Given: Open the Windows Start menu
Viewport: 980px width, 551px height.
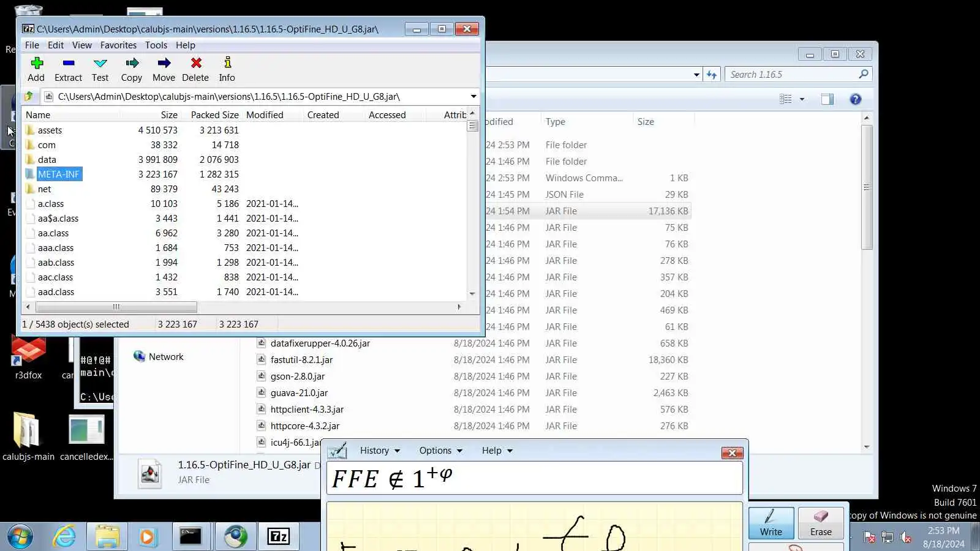Looking at the screenshot, I should pos(20,537).
